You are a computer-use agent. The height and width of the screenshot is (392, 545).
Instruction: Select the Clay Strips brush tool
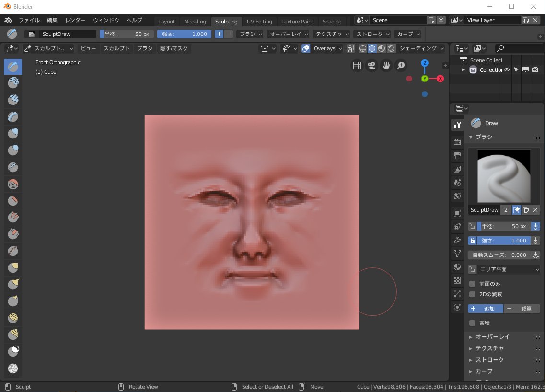[13, 100]
